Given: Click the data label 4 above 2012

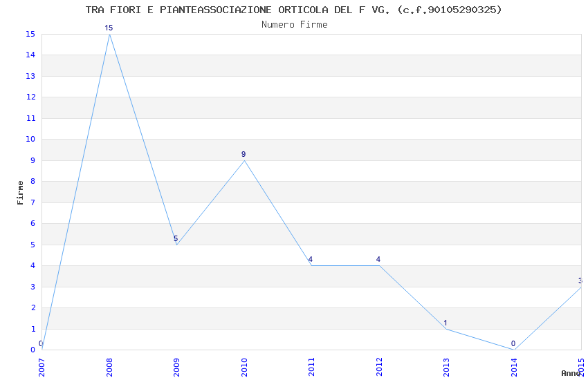Looking at the screenshot, I should 378,259.
